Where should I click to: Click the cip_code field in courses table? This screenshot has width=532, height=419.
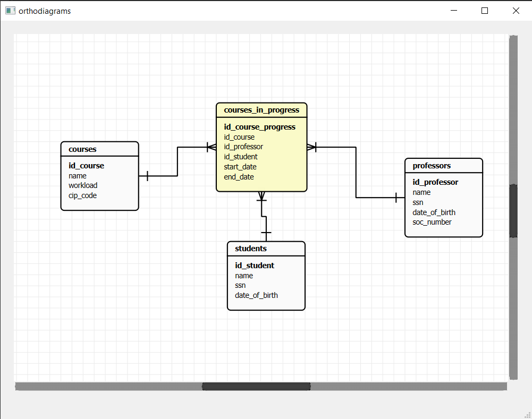click(x=82, y=195)
